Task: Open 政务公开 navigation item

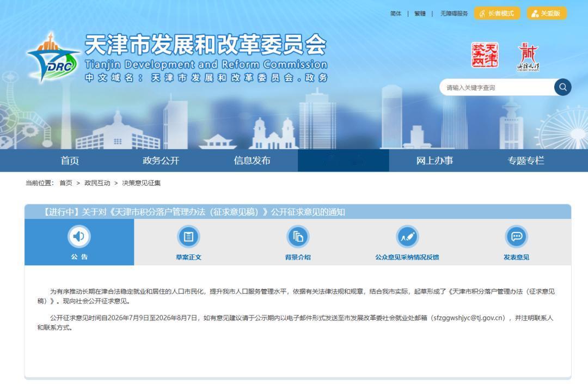Action: 161,161
